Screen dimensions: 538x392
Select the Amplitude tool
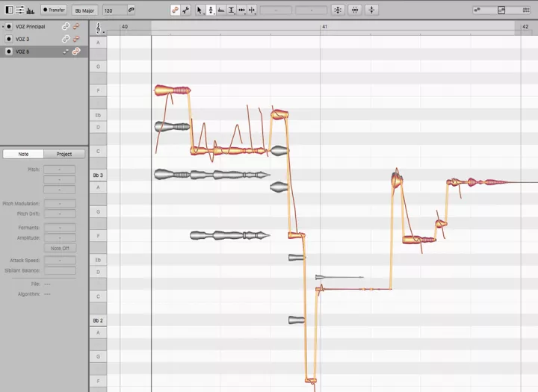pos(231,10)
